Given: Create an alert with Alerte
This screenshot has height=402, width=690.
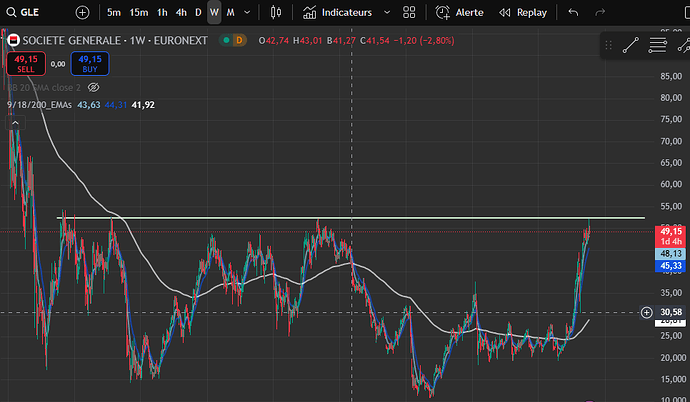Looking at the screenshot, I should click(x=459, y=12).
